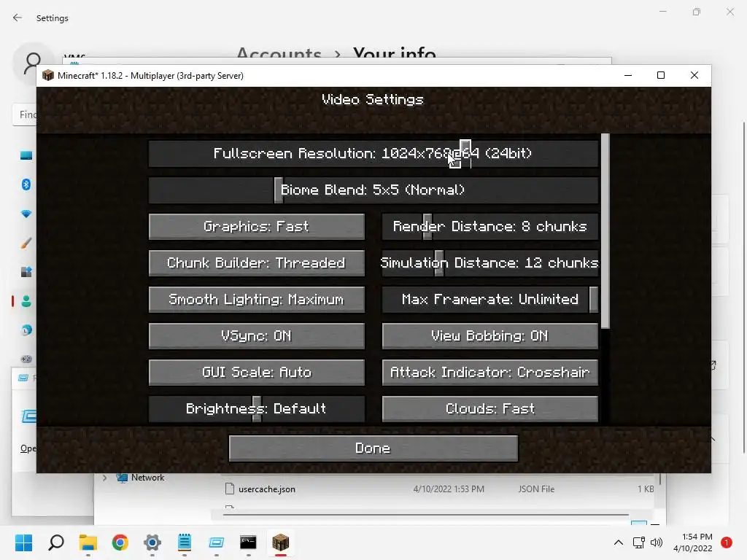Screen dimensions: 747x560
Task: Open System icon in Settings sidebar
Action: 26,155
